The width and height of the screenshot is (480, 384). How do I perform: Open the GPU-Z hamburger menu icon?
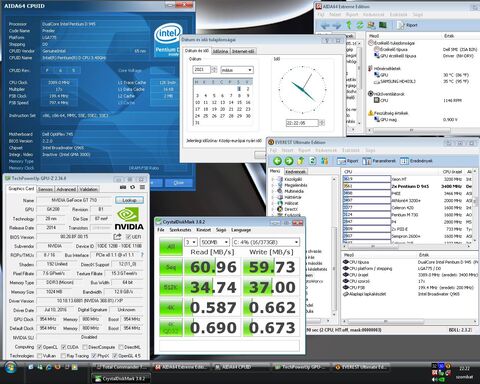142,187
